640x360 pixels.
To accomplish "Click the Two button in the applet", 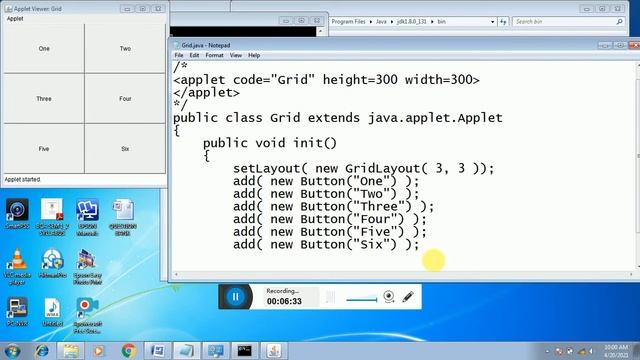I will point(125,49).
